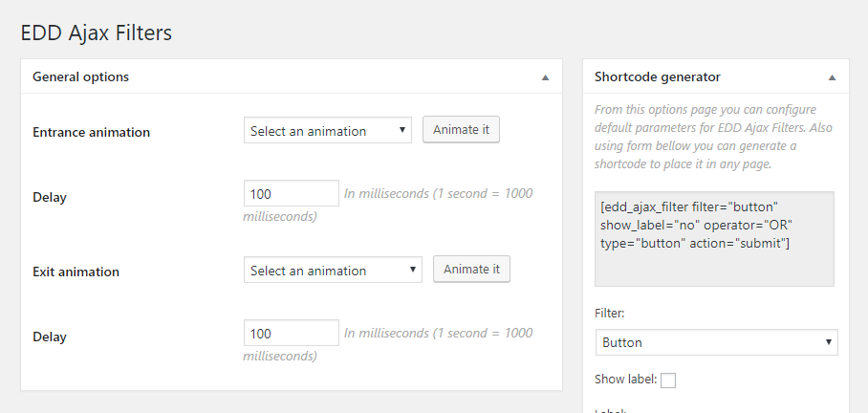Click Delay label below Exit animation
Image resolution: width=868 pixels, height=413 pixels.
(x=50, y=337)
